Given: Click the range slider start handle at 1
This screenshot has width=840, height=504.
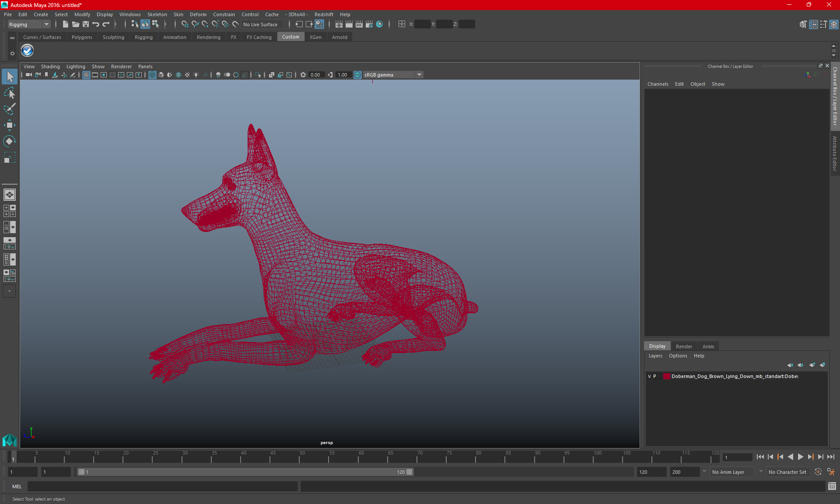Looking at the screenshot, I should click(81, 472).
